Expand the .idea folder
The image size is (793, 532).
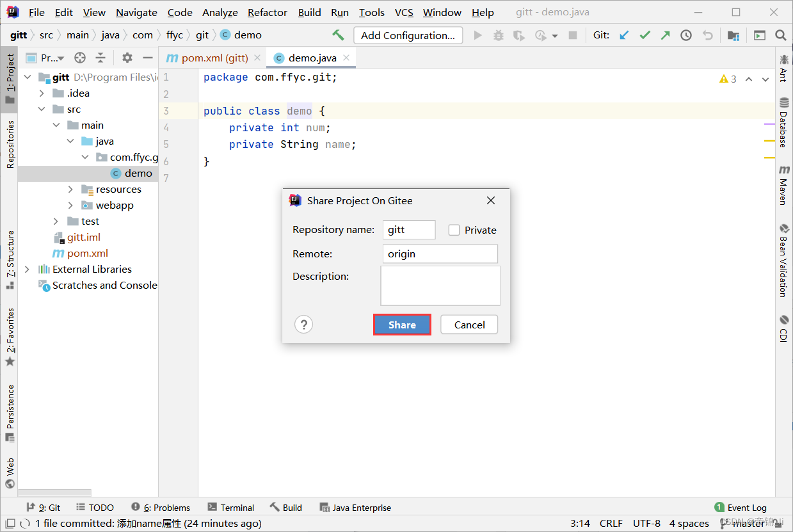click(x=42, y=93)
